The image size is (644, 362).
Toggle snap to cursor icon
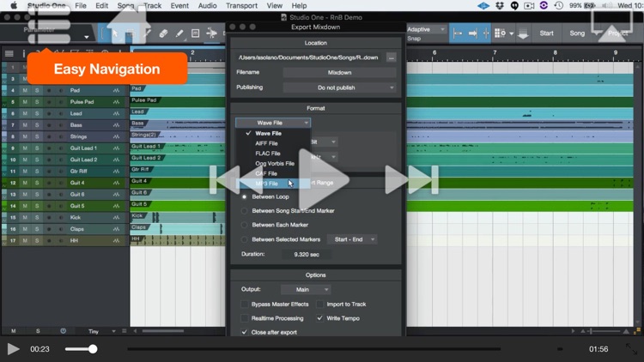pyautogui.click(x=457, y=33)
